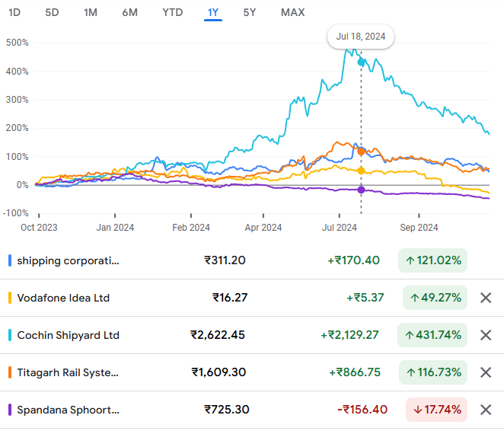Remove Titagarh Rail Systems from comparison
Viewport: 504px width, 431px height.
486,372
